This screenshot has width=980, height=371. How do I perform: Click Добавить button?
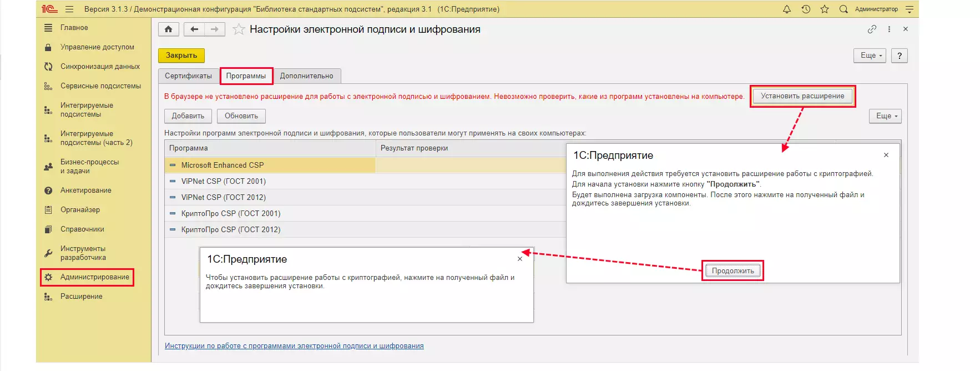188,116
